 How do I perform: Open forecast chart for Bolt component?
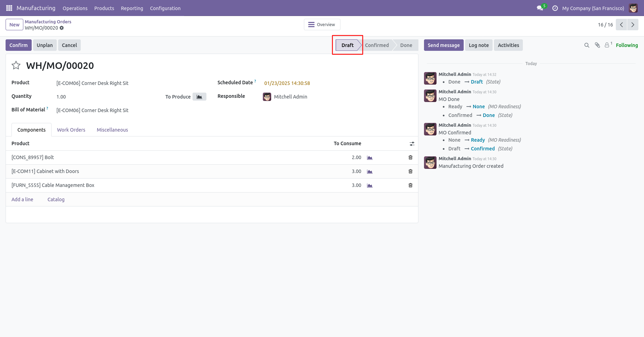pyautogui.click(x=370, y=158)
